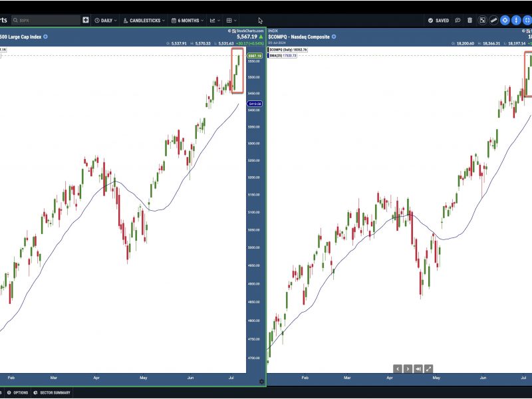The height and width of the screenshot is (399, 532).
Task: Click the Large Cap Index chart title
Action: coord(21,37)
